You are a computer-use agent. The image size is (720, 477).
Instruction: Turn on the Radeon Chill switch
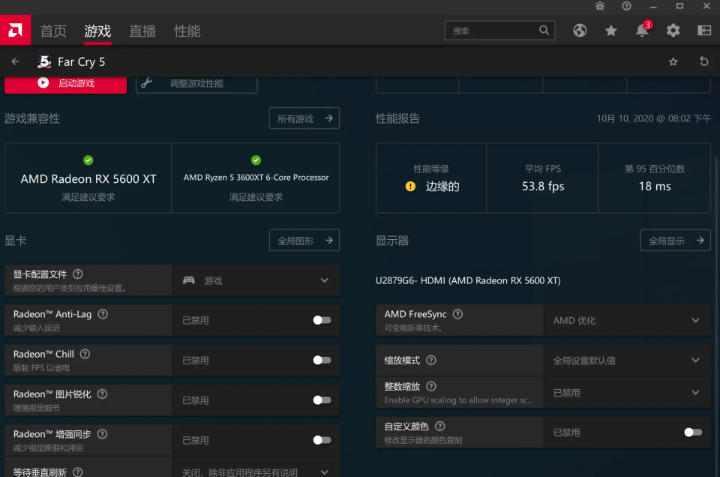(322, 360)
